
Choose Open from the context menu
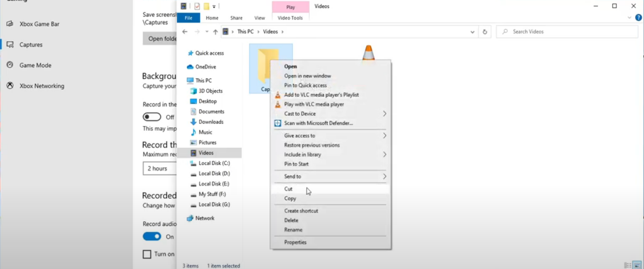point(331,66)
